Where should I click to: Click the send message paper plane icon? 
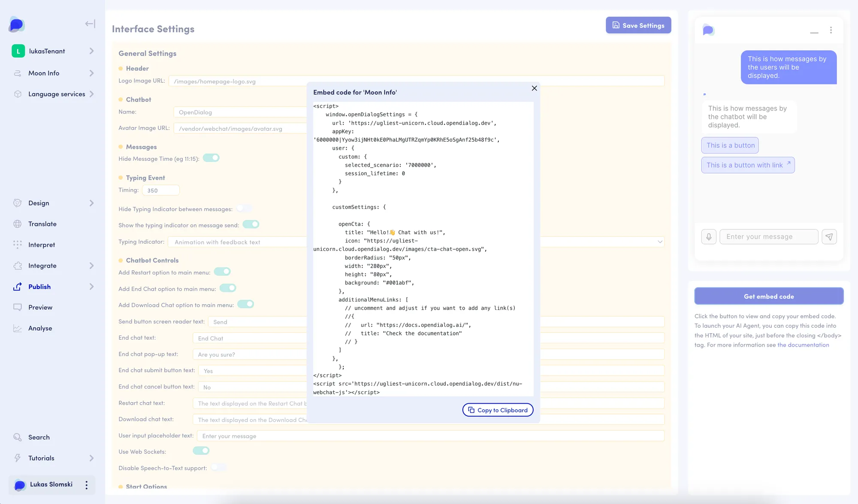tap(829, 237)
